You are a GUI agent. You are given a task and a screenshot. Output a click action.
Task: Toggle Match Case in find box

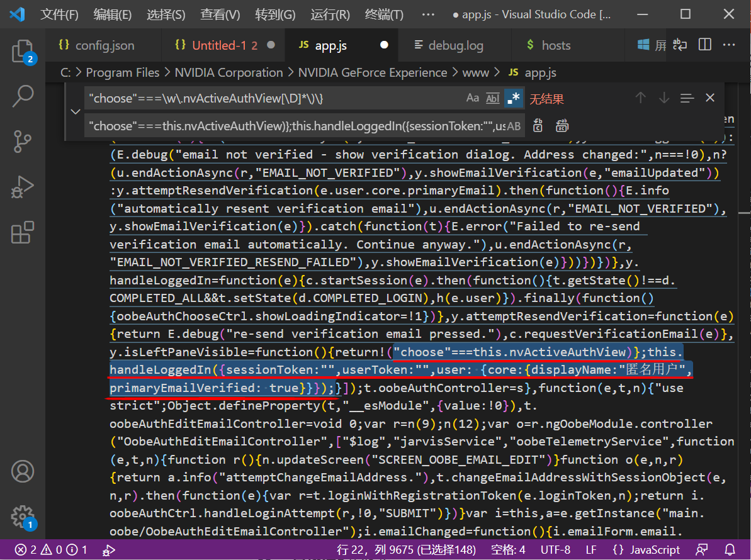[x=473, y=98]
